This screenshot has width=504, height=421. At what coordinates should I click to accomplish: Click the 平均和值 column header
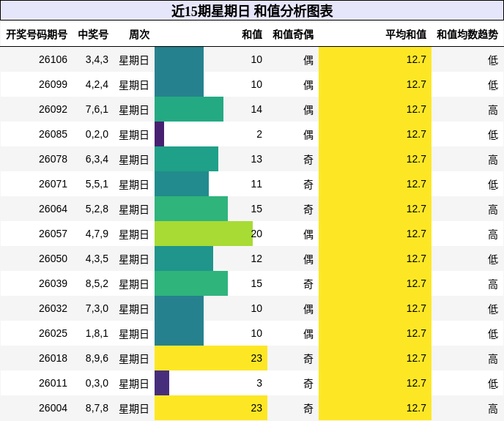click(x=406, y=34)
